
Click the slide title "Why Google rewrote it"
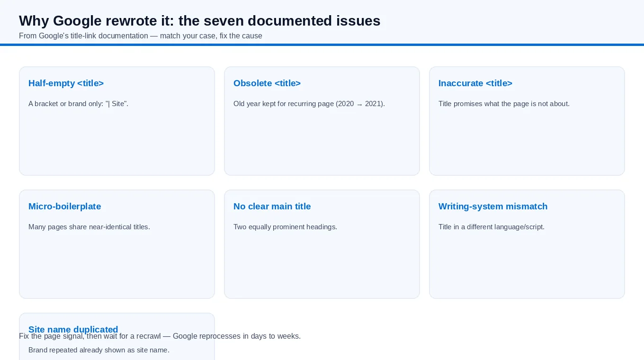coord(199,21)
